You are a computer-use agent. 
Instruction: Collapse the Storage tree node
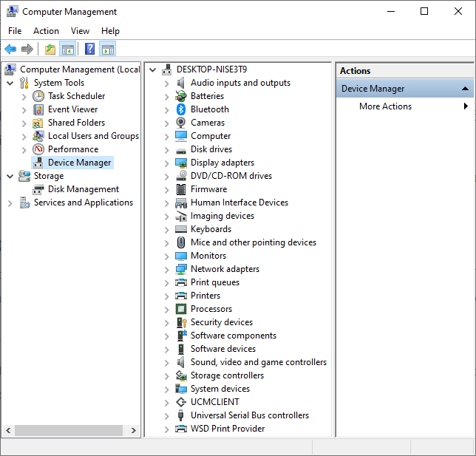[x=10, y=177]
